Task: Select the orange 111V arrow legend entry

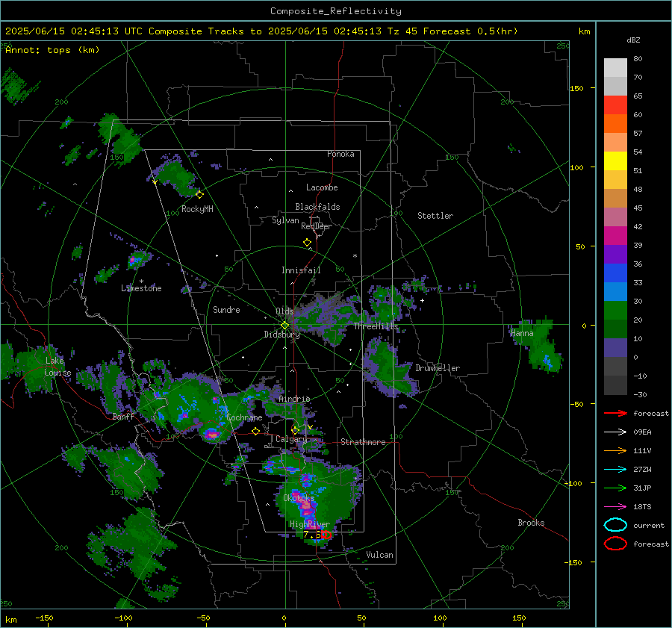Action: coord(615,450)
